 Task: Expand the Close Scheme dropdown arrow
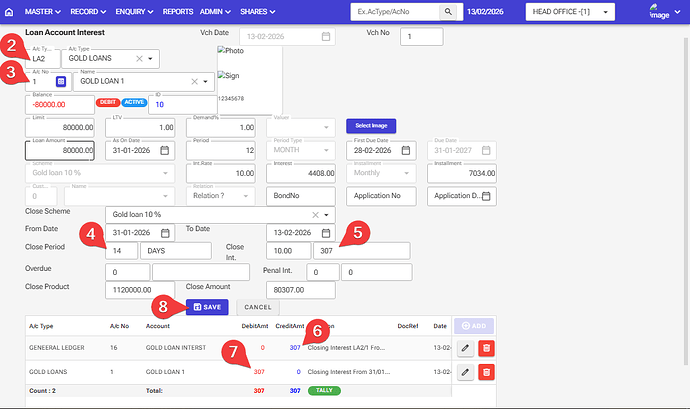pyautogui.click(x=326, y=215)
